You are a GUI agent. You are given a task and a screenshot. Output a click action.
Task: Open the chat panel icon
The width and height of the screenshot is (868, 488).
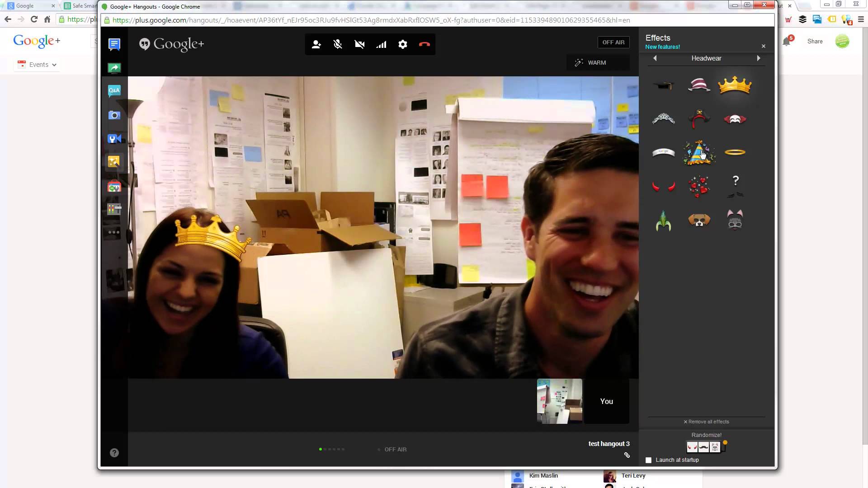pyautogui.click(x=114, y=44)
